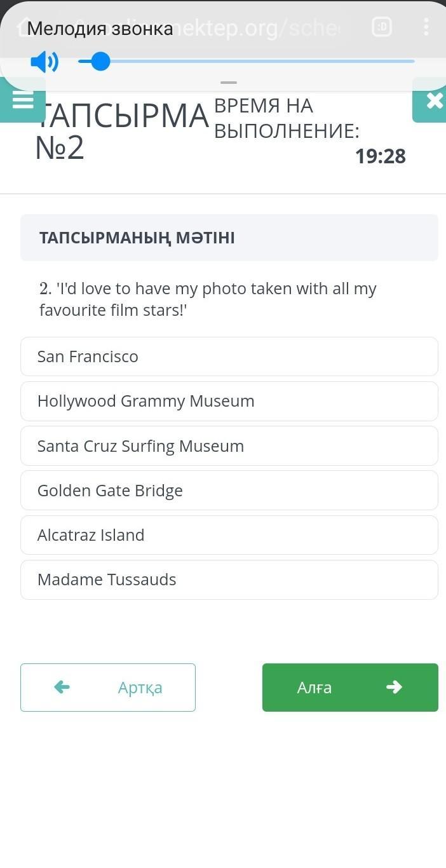Mute the ringtone volume speaker icon
This screenshot has width=446, height=868.
(x=44, y=62)
